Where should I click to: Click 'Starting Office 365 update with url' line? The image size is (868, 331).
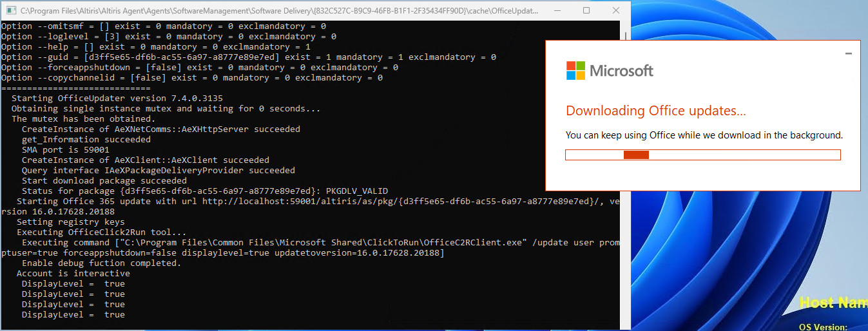click(311, 206)
